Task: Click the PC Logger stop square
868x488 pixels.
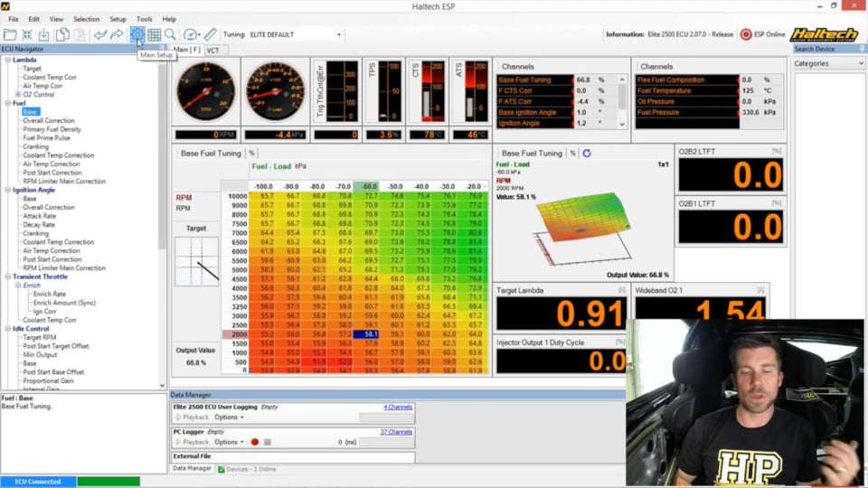Action: tap(268, 442)
